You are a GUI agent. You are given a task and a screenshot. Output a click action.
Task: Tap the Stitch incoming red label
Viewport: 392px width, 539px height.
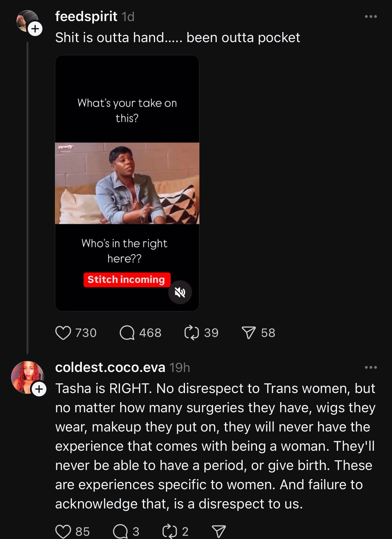point(127,279)
